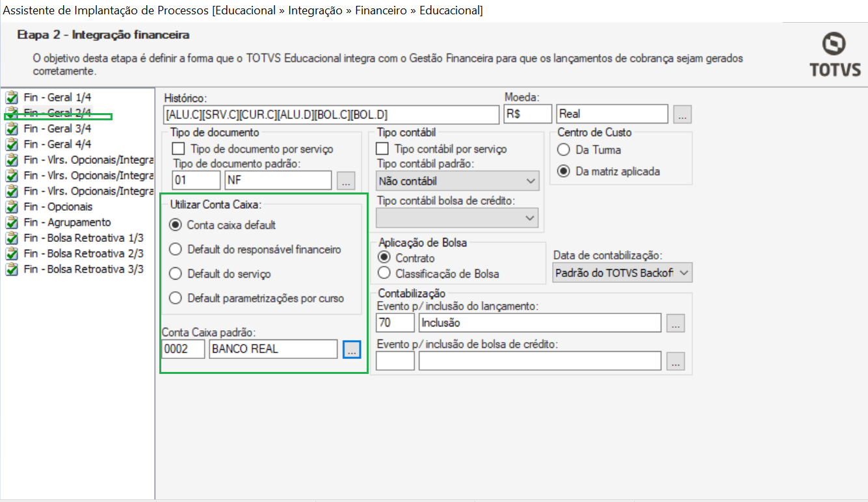Open lookup for inclusão de bolsa de crédito event
This screenshot has width=868, height=502.
[676, 361]
